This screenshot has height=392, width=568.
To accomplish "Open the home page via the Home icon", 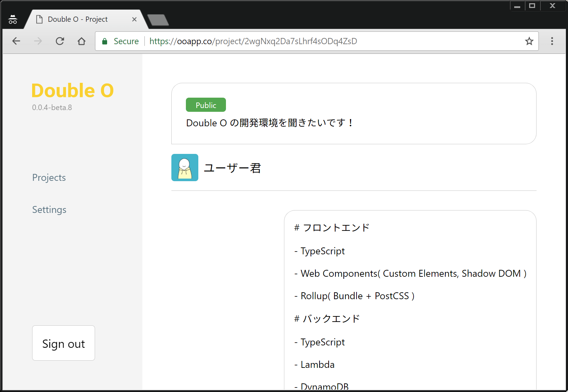I will [82, 41].
